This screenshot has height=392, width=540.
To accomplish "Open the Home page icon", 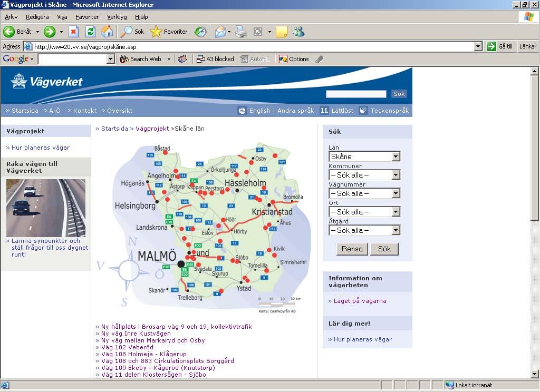I will [107, 32].
